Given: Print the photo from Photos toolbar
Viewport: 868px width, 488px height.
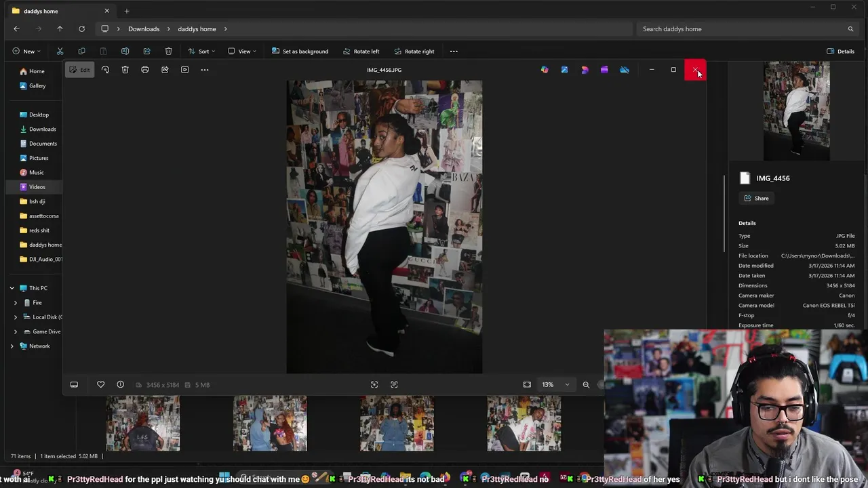Looking at the screenshot, I should pyautogui.click(x=145, y=70).
